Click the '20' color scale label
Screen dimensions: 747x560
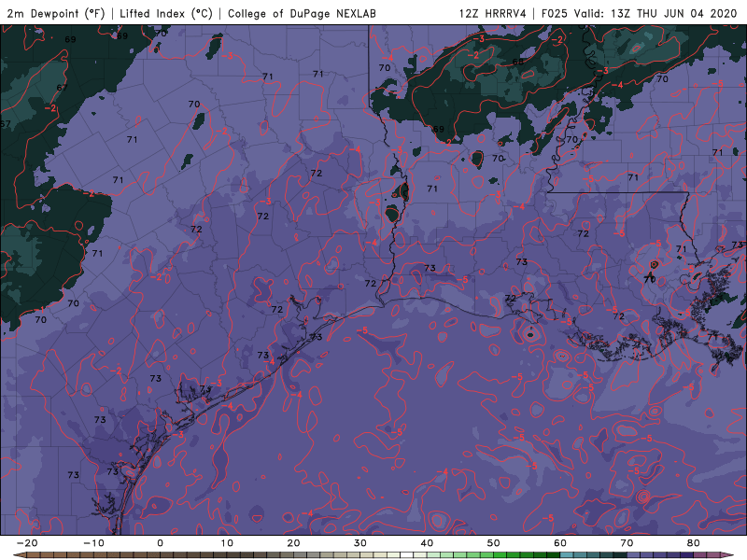coord(293,543)
